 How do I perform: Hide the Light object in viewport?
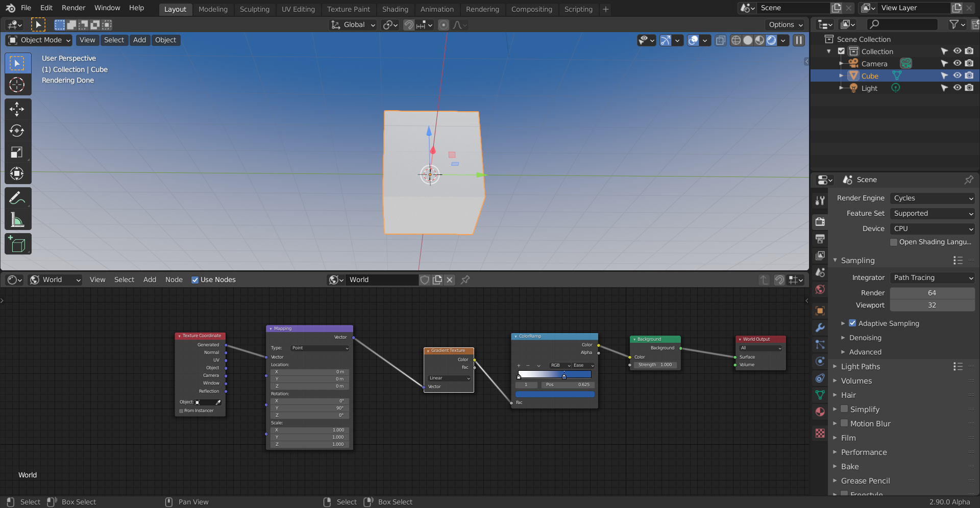[x=957, y=88]
